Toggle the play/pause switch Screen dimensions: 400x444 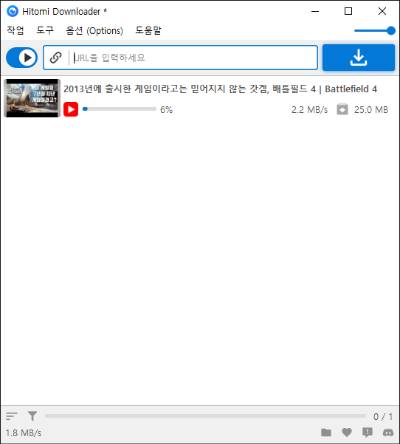(22, 58)
